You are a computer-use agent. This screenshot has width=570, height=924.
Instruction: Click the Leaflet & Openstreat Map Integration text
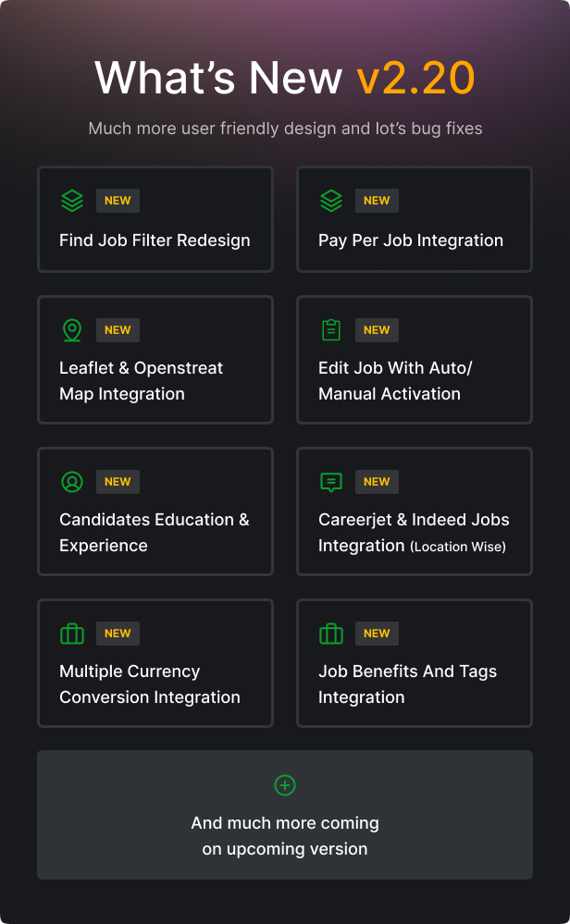pyautogui.click(x=141, y=381)
